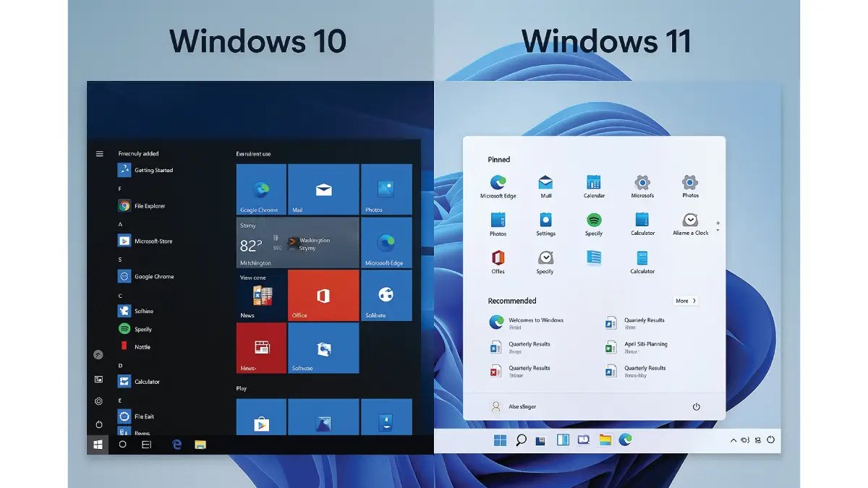Open Settings gear in Windows 10 left rail
This screenshot has height=488, width=868.
[x=99, y=401]
